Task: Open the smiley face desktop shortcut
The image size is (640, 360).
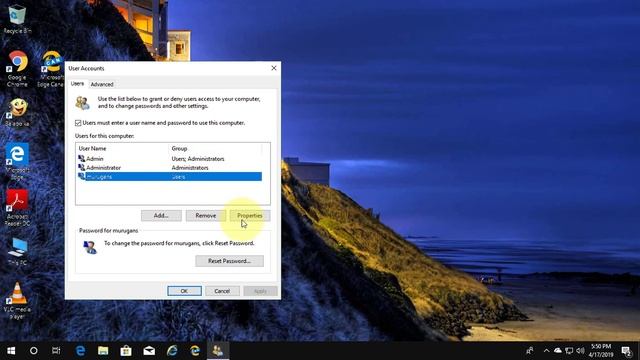Action: 17,112
